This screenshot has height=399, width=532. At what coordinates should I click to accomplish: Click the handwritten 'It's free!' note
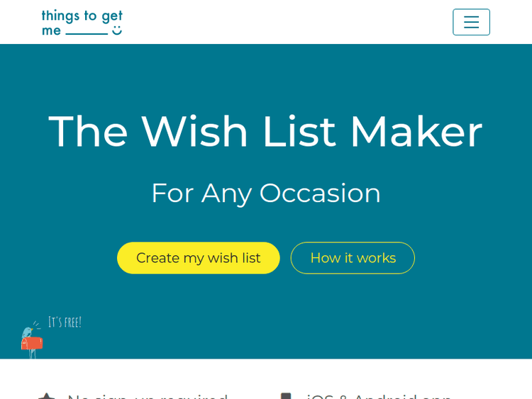[x=65, y=322]
